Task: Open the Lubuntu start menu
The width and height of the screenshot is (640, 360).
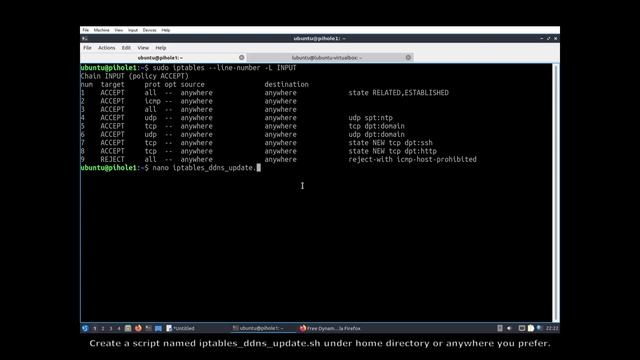Action: [85, 328]
